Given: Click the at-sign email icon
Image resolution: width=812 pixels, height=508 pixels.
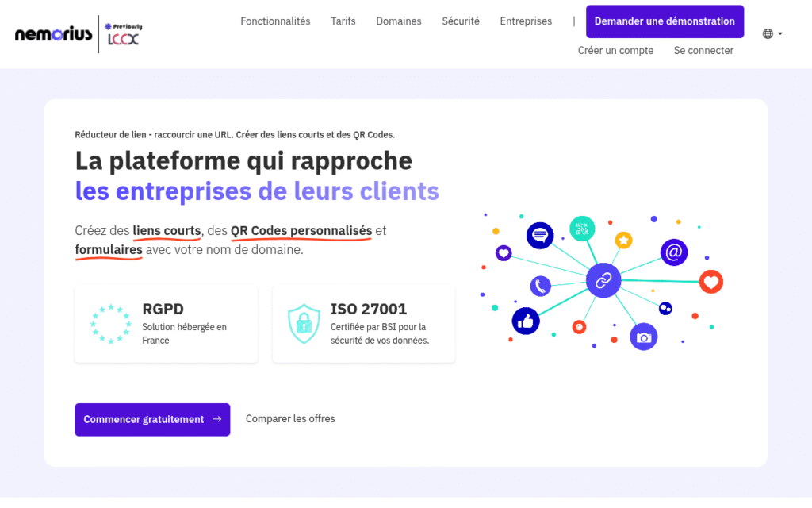Looking at the screenshot, I should pyautogui.click(x=674, y=252).
